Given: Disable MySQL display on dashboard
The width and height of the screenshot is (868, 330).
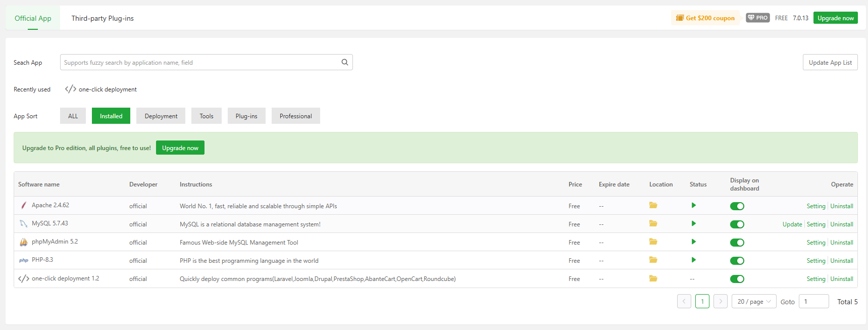Looking at the screenshot, I should [737, 224].
